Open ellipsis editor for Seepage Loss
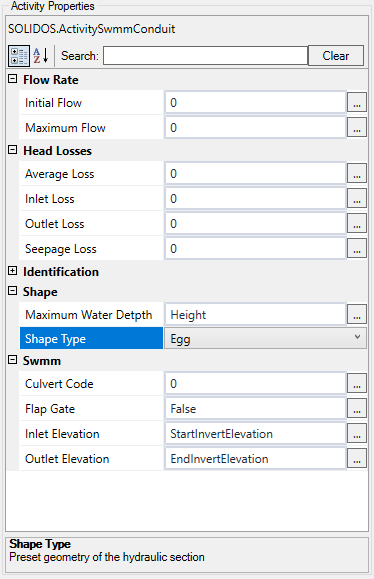Viewport: 374px width, 579px height. tap(357, 248)
